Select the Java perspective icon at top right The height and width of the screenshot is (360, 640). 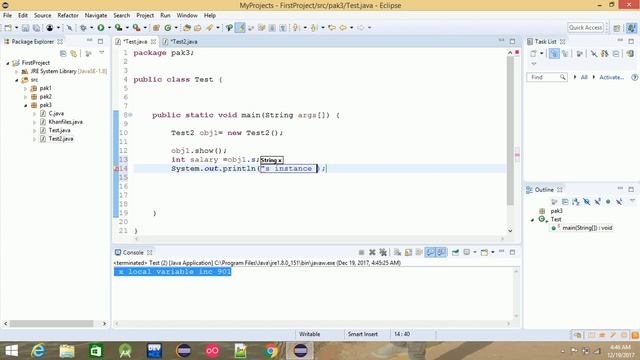pos(631,28)
